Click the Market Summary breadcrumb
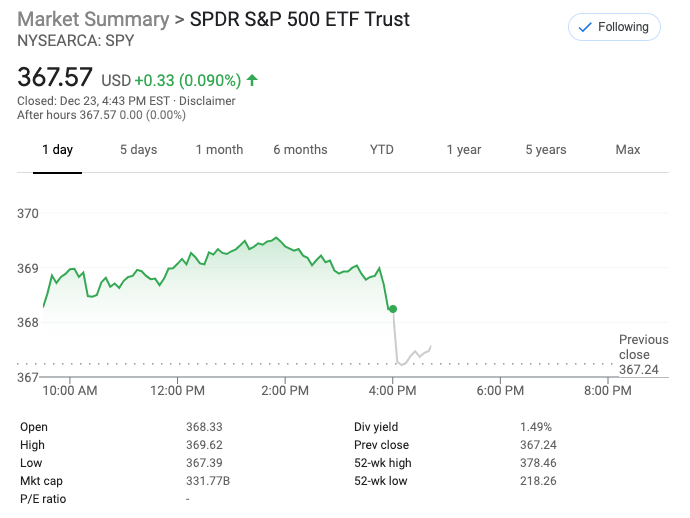This screenshot has height=518, width=690. pyautogui.click(x=93, y=20)
